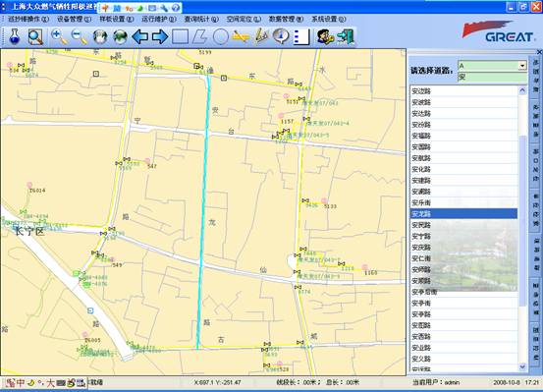Screen dimensions: 543x392
Task: Open the 设备管理 menu
Action: (x=74, y=19)
